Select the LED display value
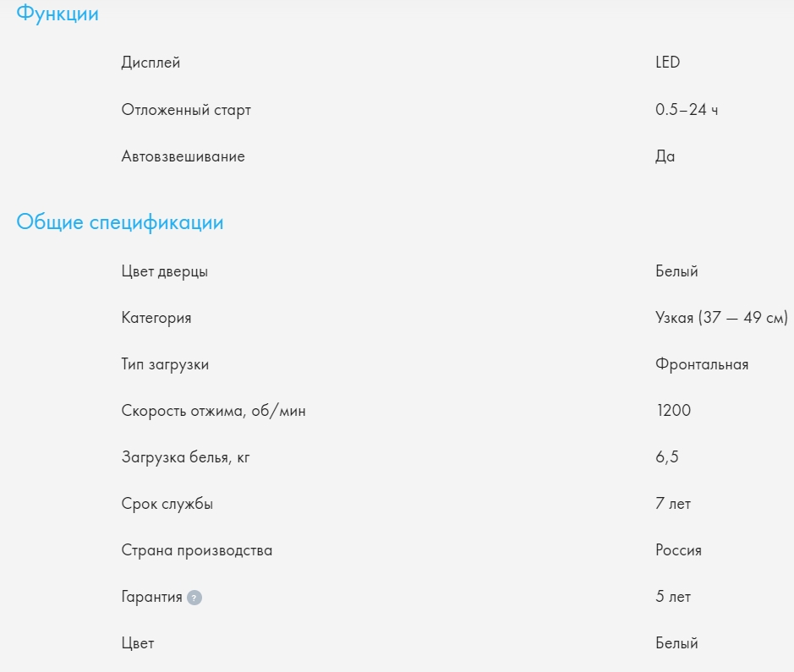794x672 pixels. [x=667, y=63]
